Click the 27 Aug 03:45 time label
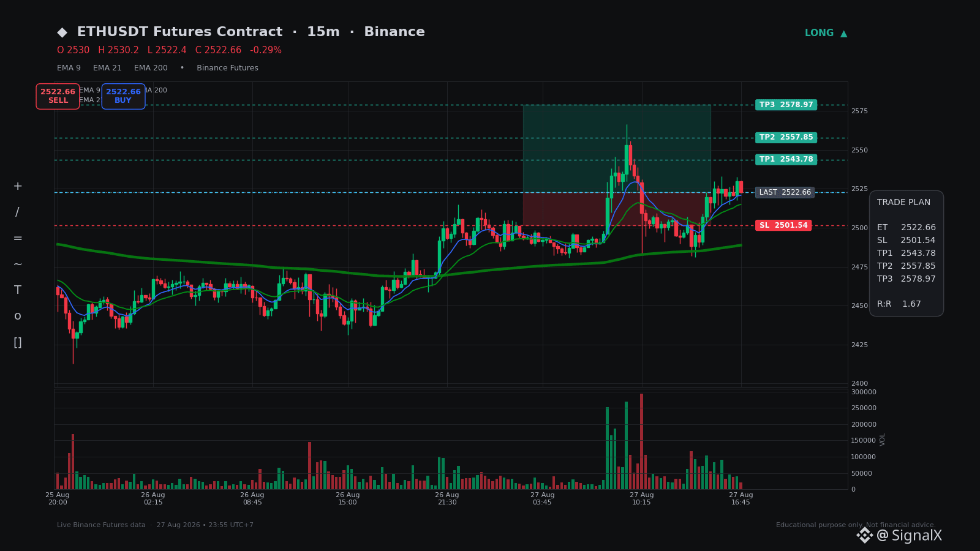This screenshot has width=980, height=551. (x=543, y=499)
